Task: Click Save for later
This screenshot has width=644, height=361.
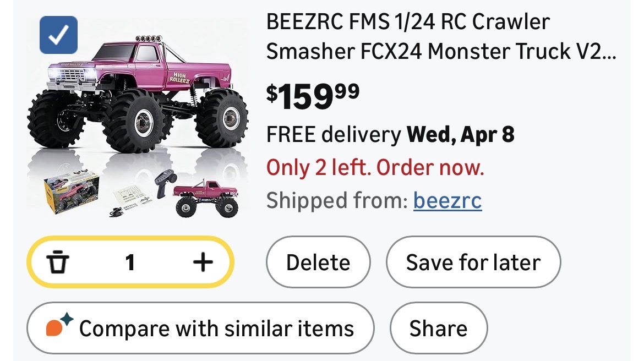Action: (473, 262)
